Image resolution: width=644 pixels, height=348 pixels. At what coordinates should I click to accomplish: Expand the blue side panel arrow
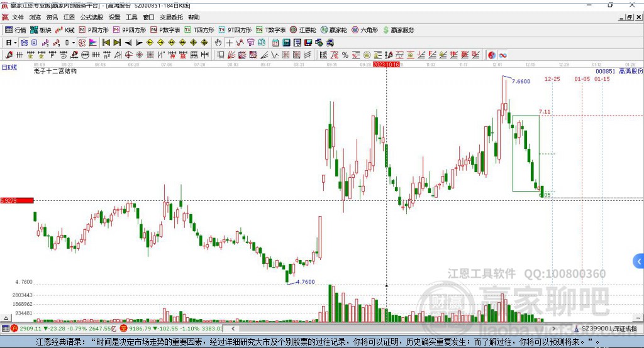point(639,261)
